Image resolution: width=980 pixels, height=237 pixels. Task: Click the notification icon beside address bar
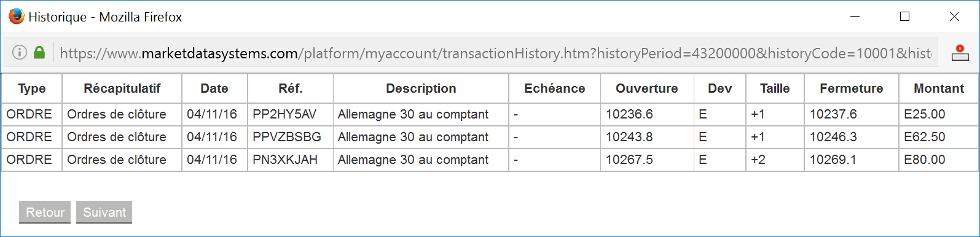(x=960, y=53)
